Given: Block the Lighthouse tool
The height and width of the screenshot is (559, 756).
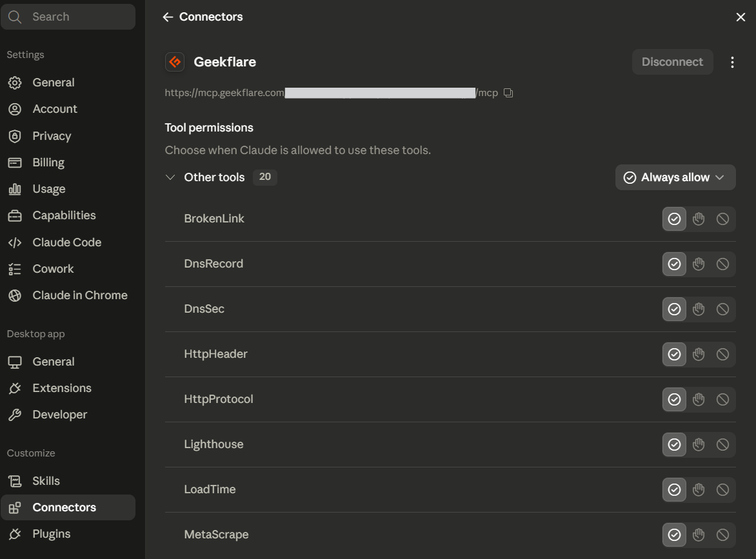Looking at the screenshot, I should click(x=722, y=444).
